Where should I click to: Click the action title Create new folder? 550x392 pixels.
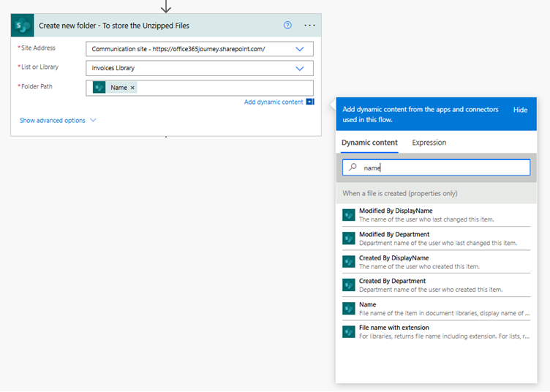[x=114, y=26]
